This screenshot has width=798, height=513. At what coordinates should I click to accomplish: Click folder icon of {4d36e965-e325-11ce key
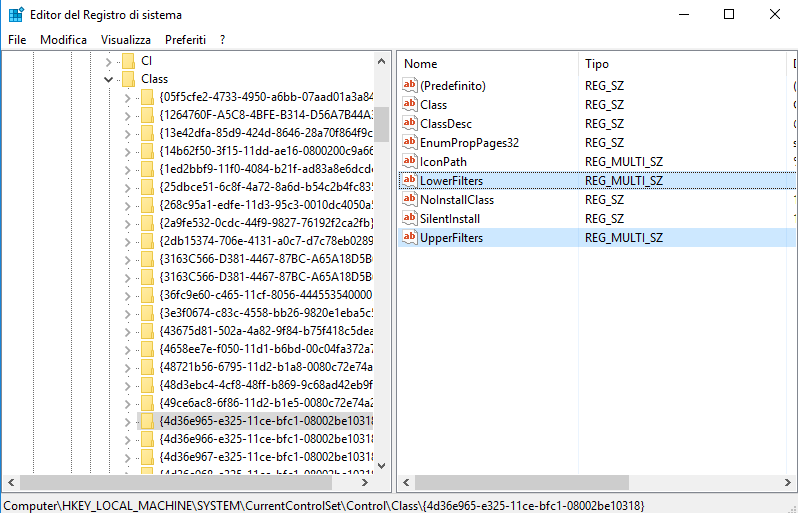coord(147,421)
